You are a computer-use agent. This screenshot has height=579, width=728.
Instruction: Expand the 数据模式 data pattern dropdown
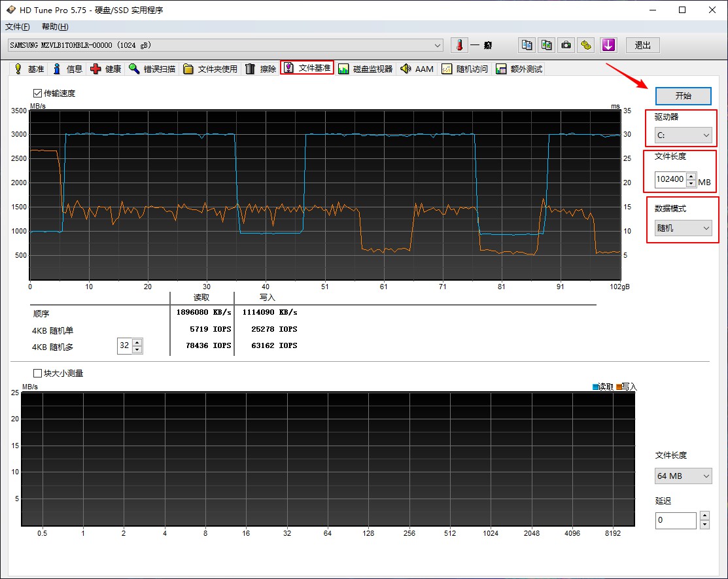tap(683, 228)
